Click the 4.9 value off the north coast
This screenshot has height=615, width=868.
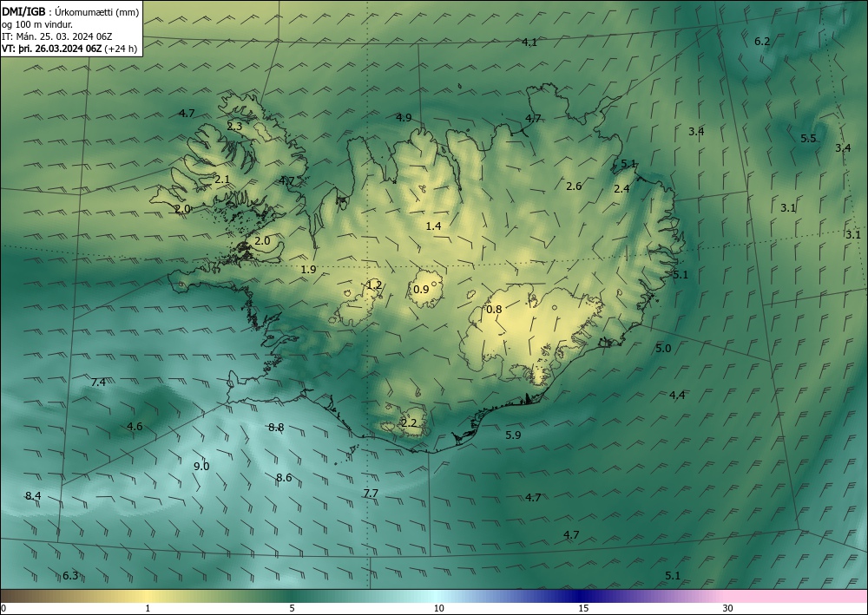[x=404, y=117]
